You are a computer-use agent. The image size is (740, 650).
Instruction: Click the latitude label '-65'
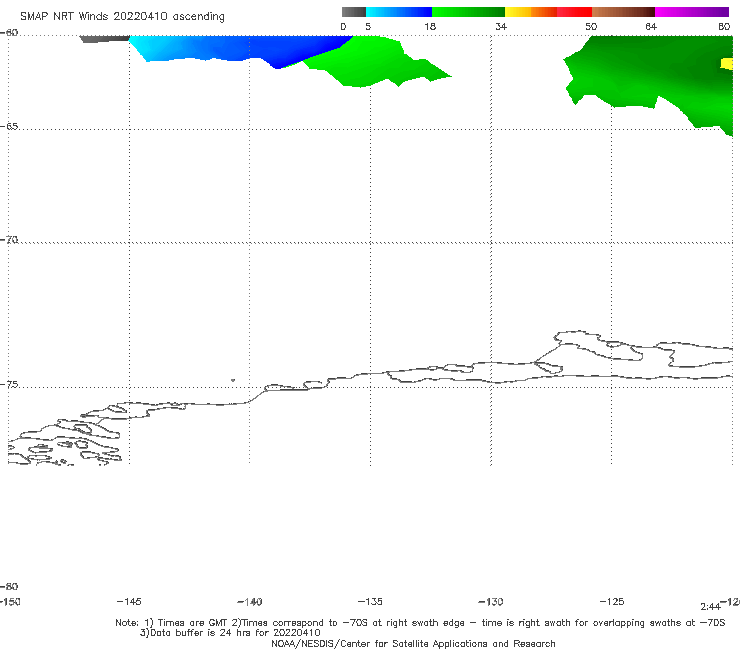[x=9, y=127]
